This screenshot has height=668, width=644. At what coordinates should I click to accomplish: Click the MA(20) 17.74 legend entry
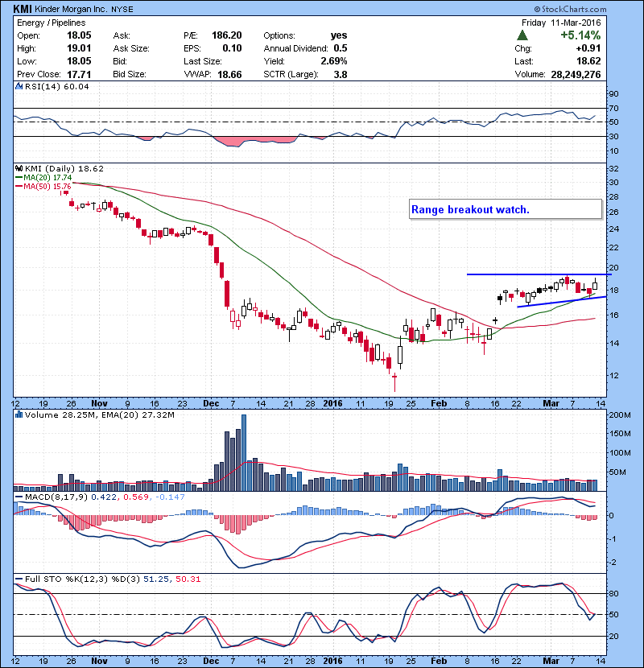[44, 177]
